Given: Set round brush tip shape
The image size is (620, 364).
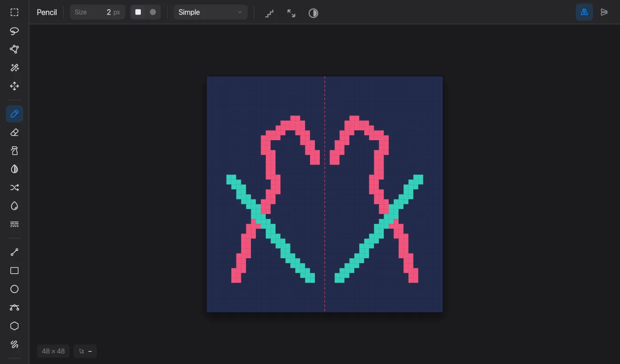Looking at the screenshot, I should pos(153,12).
